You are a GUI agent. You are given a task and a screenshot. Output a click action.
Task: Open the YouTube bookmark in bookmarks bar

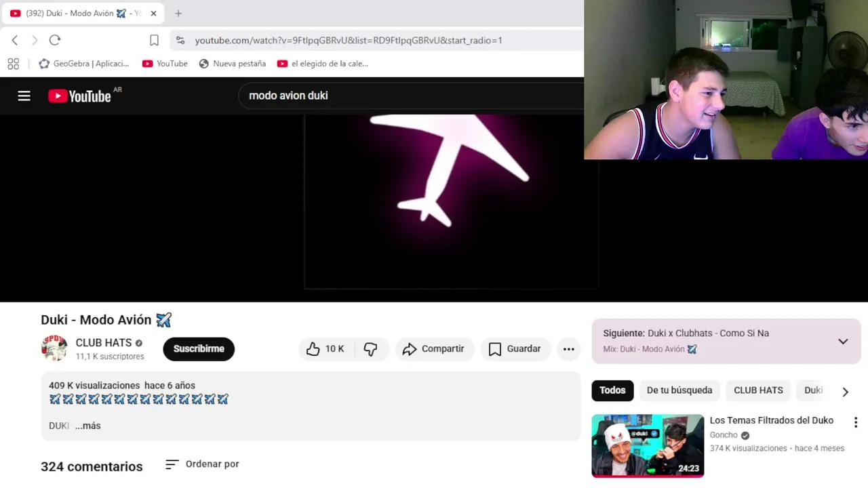click(x=165, y=64)
